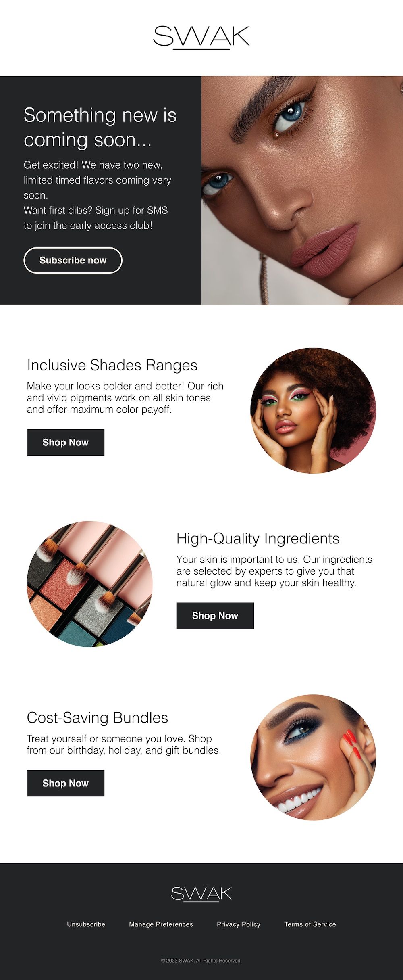Open the Unsubscribe footer link
The image size is (403, 980).
coord(86,924)
